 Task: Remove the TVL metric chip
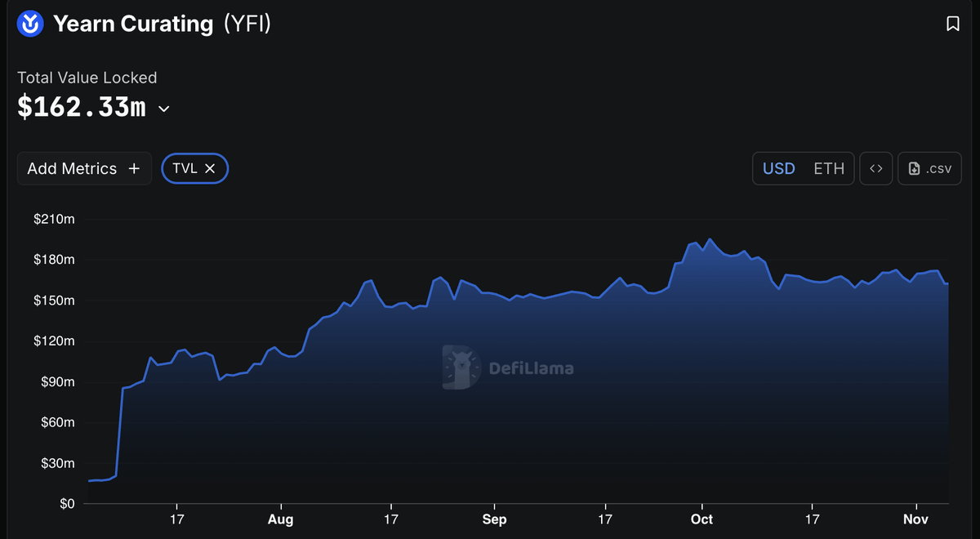(210, 168)
